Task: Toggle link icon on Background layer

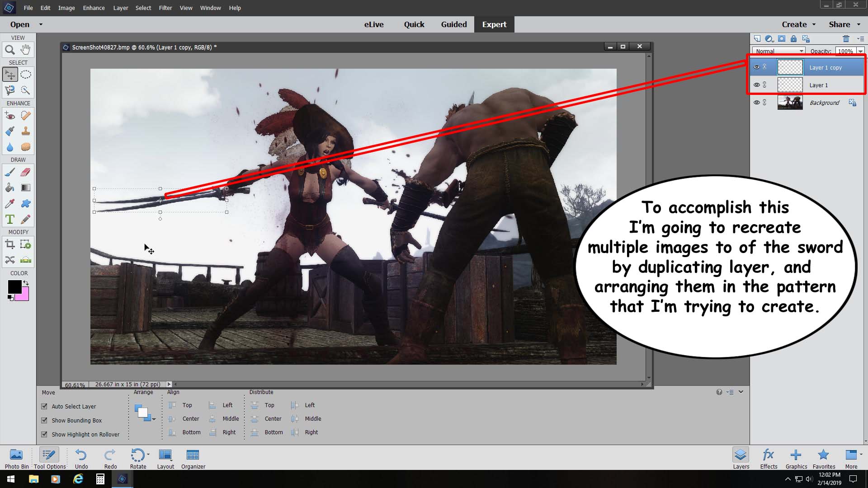Action: click(x=764, y=103)
